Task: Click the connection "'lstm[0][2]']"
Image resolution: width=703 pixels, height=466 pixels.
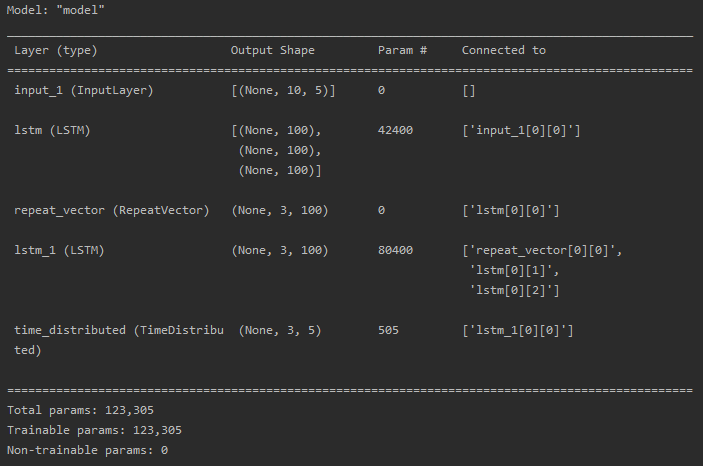Action: pos(514,291)
